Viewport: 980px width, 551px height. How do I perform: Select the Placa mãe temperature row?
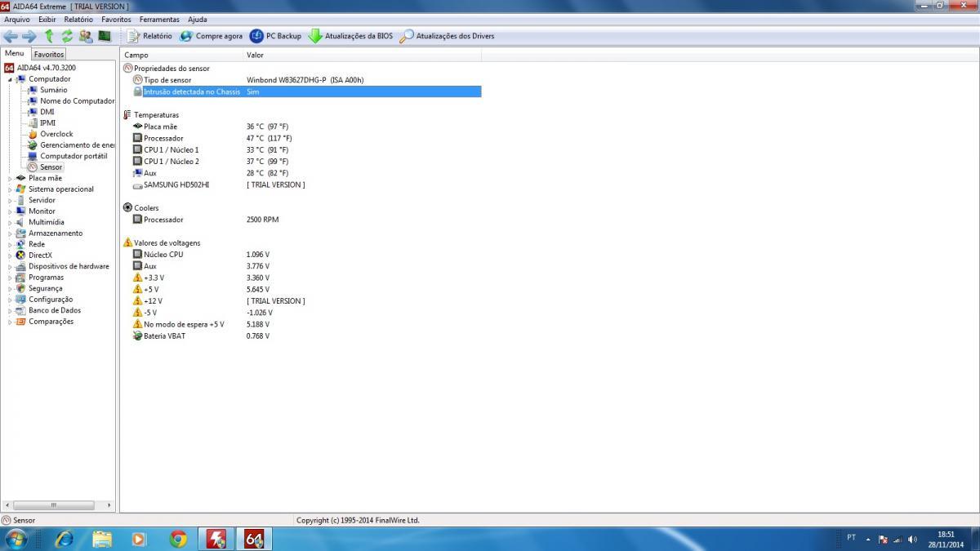coord(301,127)
